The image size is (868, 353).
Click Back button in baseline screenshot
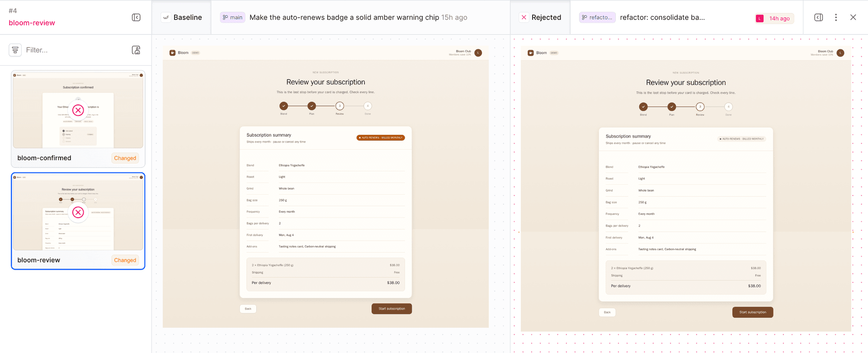click(248, 309)
